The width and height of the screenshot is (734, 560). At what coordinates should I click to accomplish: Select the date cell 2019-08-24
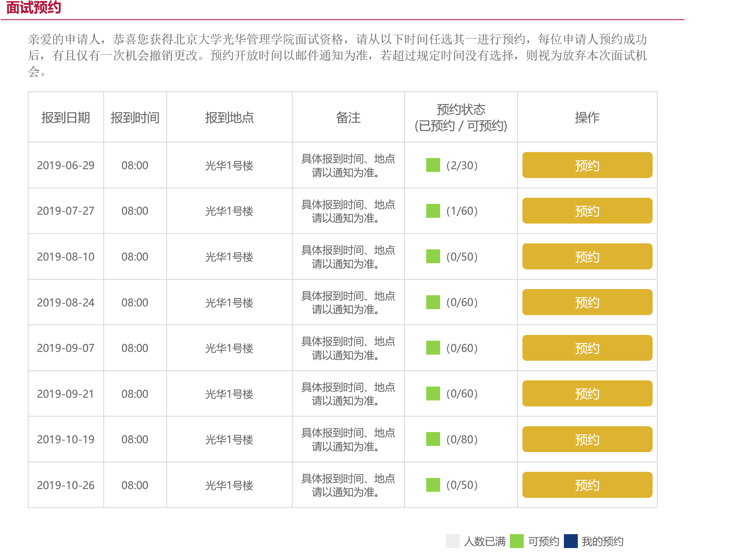(66, 303)
